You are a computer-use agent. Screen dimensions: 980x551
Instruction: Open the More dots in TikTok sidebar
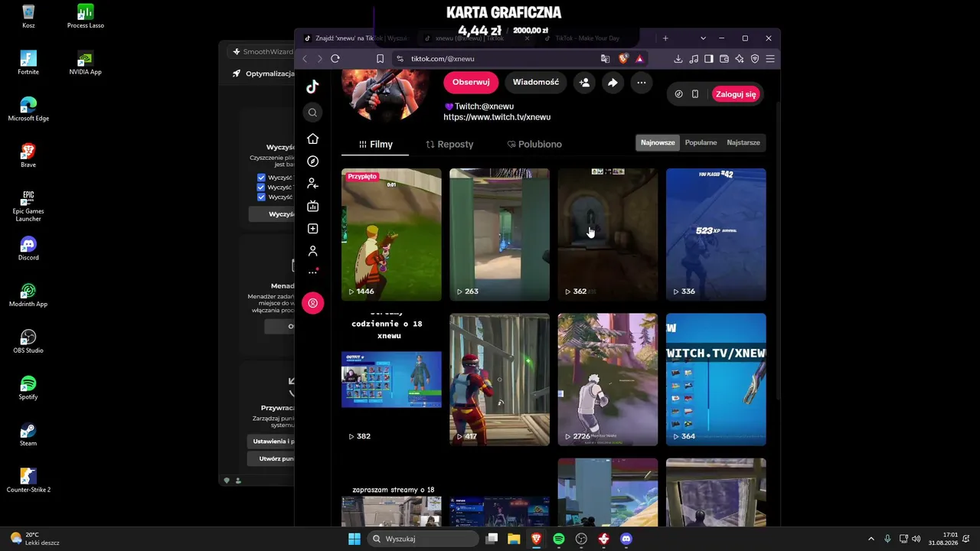[x=312, y=272]
